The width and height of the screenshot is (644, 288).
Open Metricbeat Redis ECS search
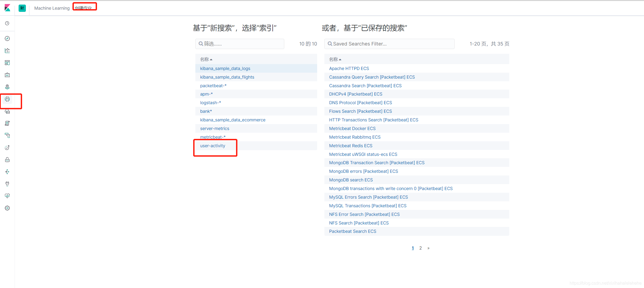click(x=351, y=146)
